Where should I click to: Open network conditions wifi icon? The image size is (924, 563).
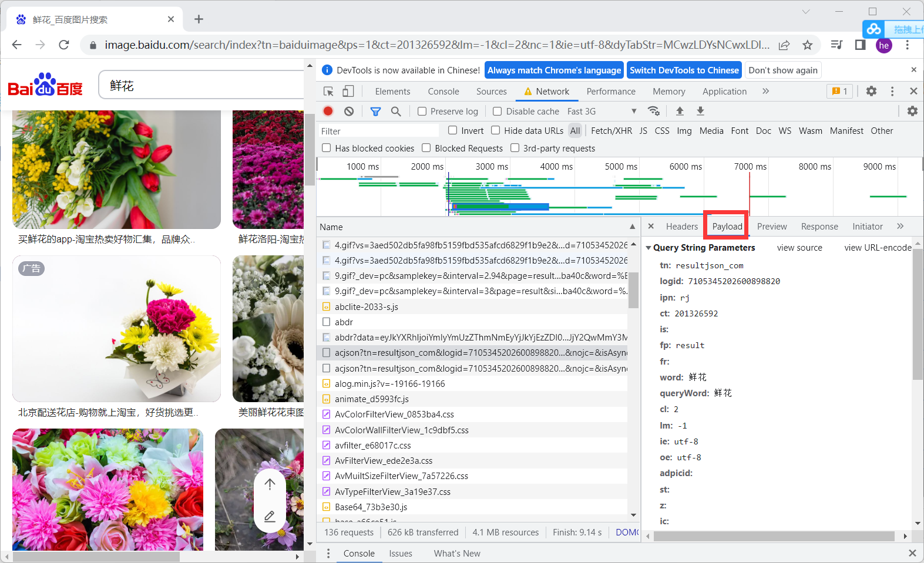tap(653, 111)
